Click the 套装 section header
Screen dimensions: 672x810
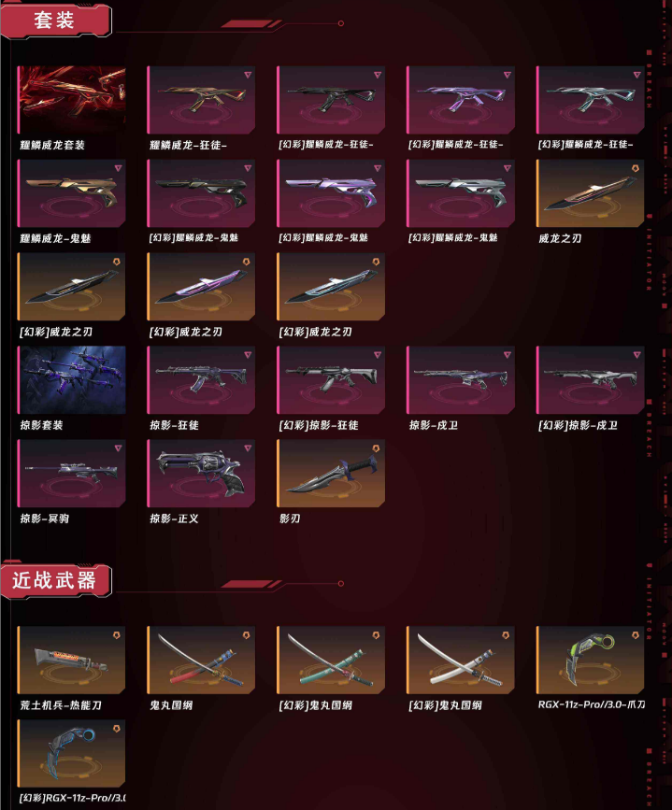[x=55, y=21]
